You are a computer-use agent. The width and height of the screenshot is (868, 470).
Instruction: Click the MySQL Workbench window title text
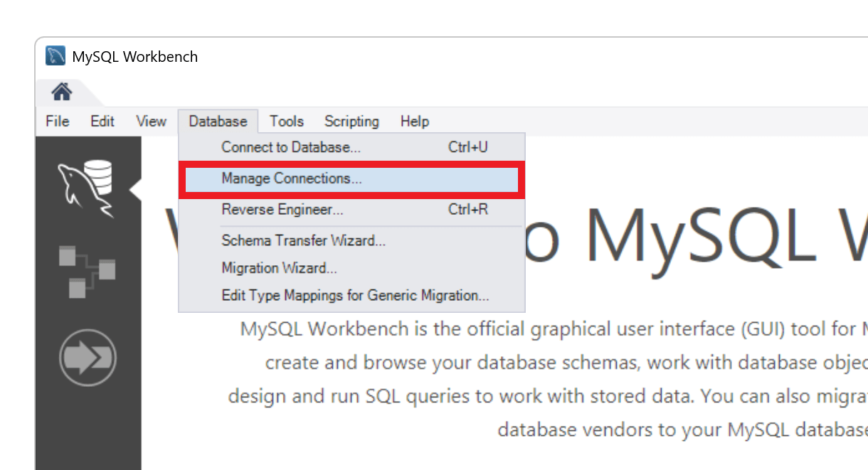135,57
